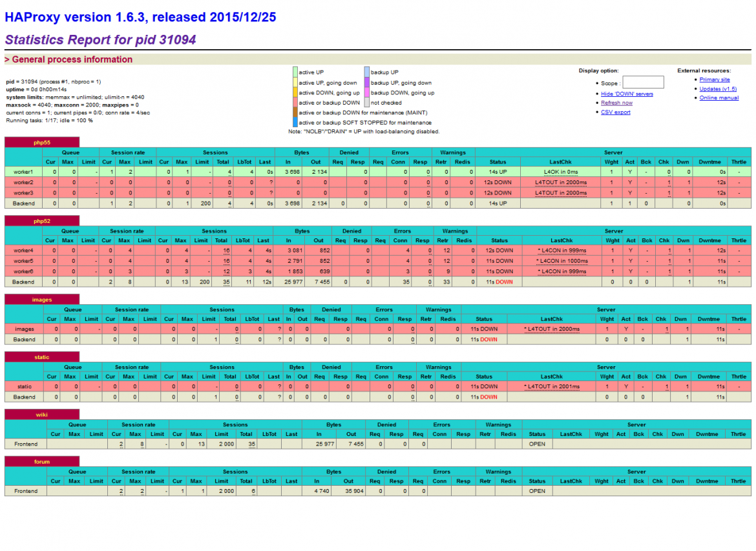756x551 pixels.
Task: Click the blue backup UP legend swatch
Action: [x=366, y=72]
